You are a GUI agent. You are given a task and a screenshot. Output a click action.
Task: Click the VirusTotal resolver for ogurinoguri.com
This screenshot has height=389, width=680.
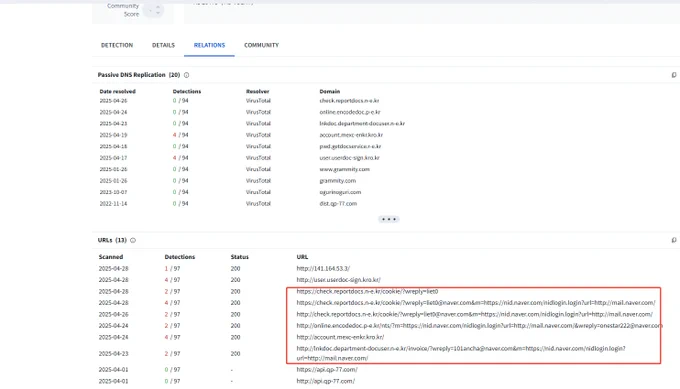[x=258, y=192]
